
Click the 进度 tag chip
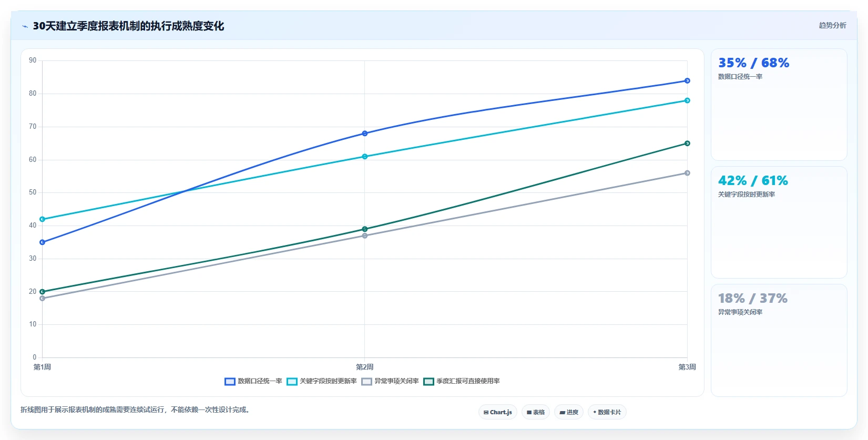(x=569, y=412)
